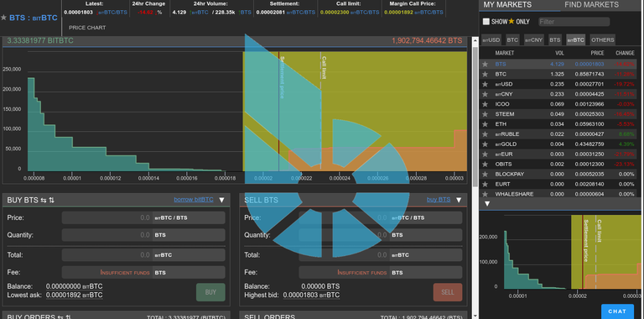This screenshot has width=644, height=319.
Task: Click horizontal swap icon beside BUY BTS
Action: [x=43, y=200]
